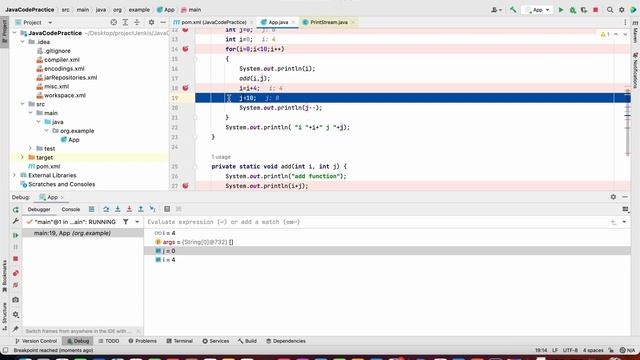Click the editor vertical scrollbar
The height and width of the screenshot is (360, 640).
627,122
